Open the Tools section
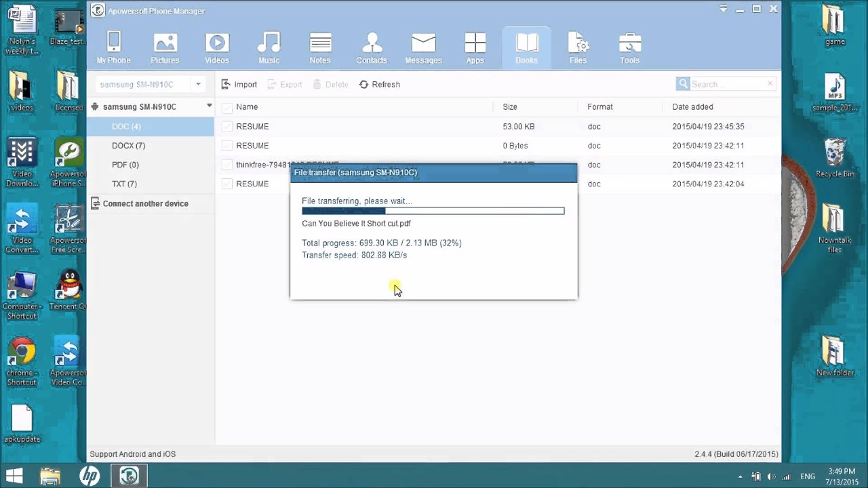 pyautogui.click(x=629, y=47)
